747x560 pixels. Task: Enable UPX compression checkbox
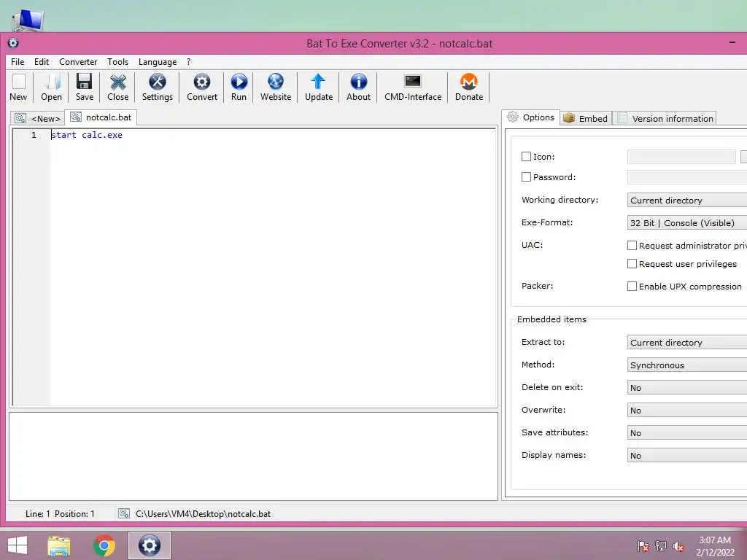tap(632, 286)
